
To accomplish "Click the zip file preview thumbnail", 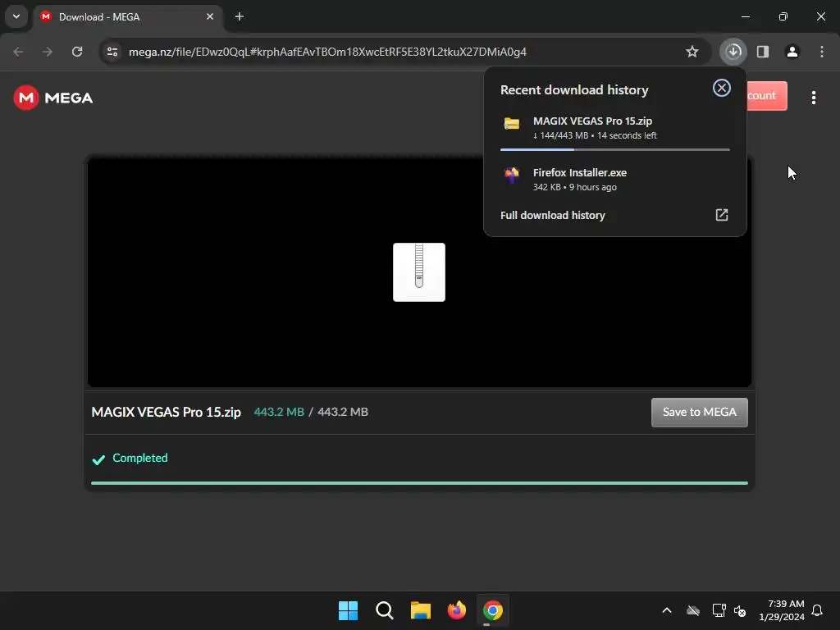I will pyautogui.click(x=419, y=272).
